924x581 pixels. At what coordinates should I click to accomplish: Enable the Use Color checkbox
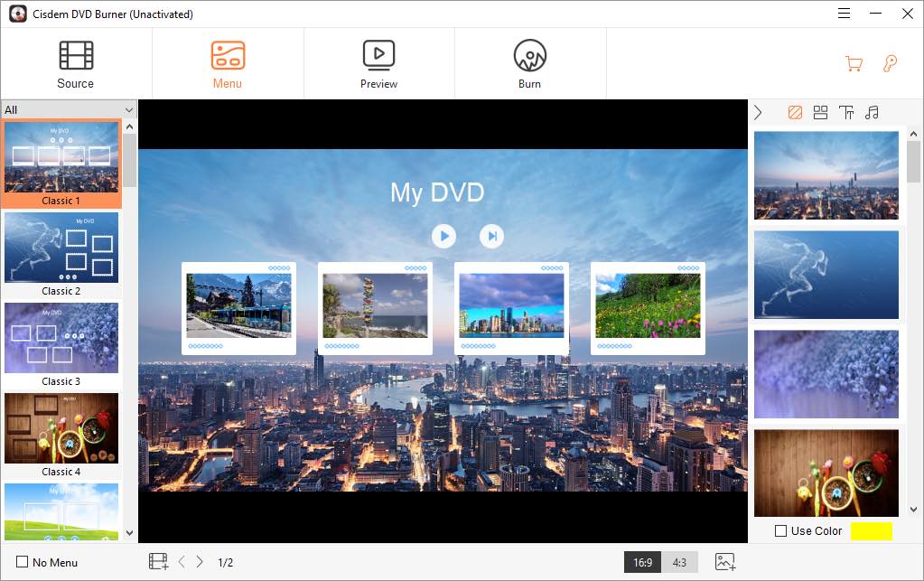pyautogui.click(x=780, y=530)
